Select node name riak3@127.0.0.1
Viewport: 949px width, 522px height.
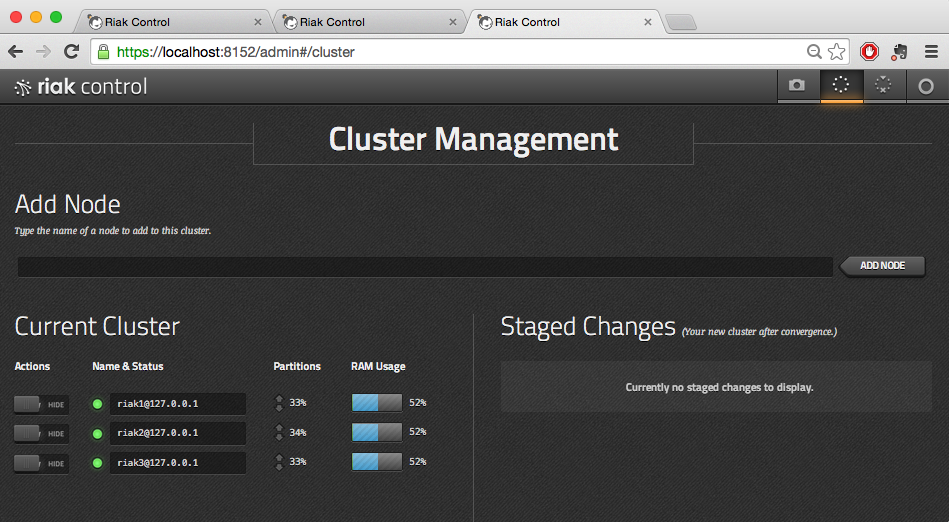[177, 463]
